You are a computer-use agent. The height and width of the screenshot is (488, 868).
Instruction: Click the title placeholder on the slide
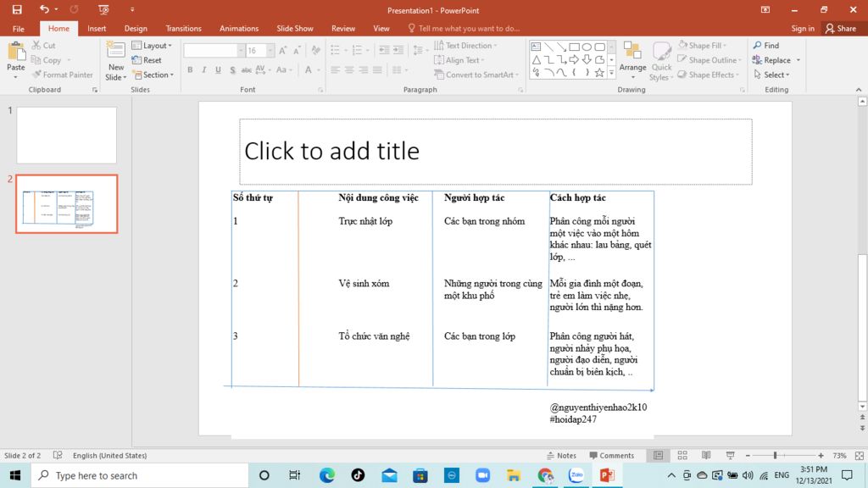click(495, 152)
